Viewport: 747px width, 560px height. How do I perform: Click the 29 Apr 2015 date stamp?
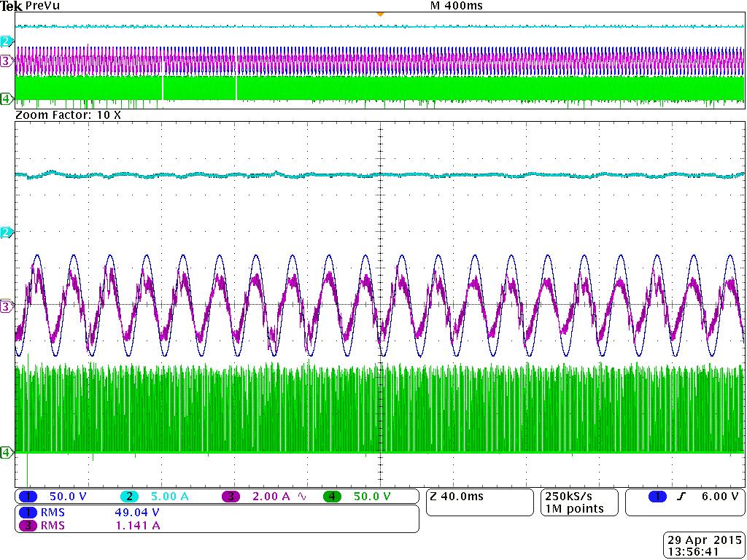point(705,540)
